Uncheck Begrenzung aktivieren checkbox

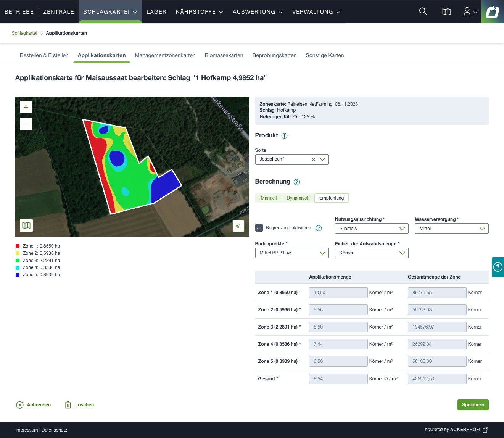(259, 228)
